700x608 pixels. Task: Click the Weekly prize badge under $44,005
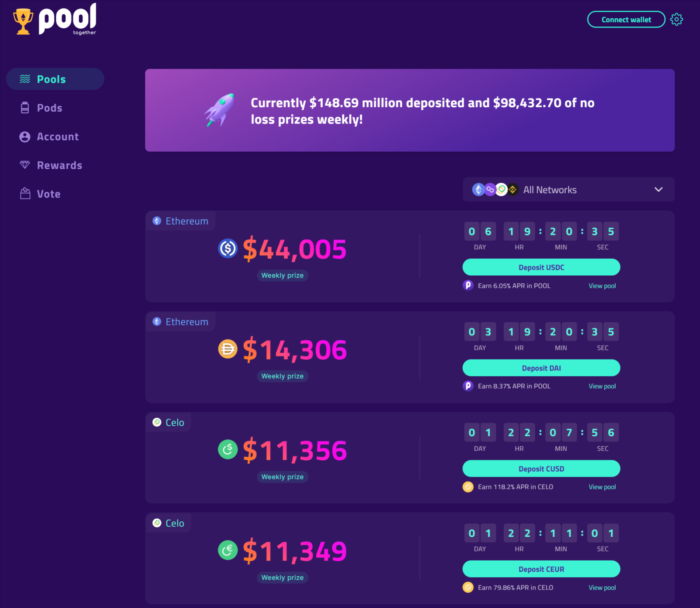pos(283,275)
